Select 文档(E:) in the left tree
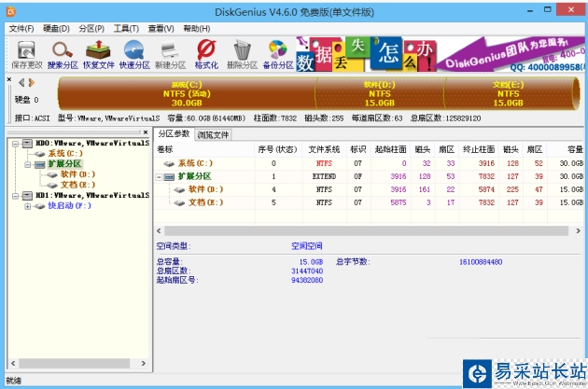The image size is (588, 389). (x=77, y=185)
